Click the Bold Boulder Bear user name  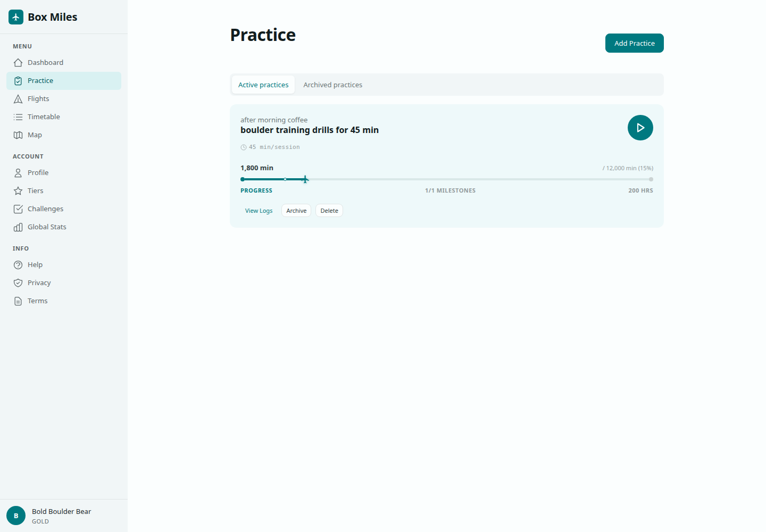pyautogui.click(x=62, y=511)
